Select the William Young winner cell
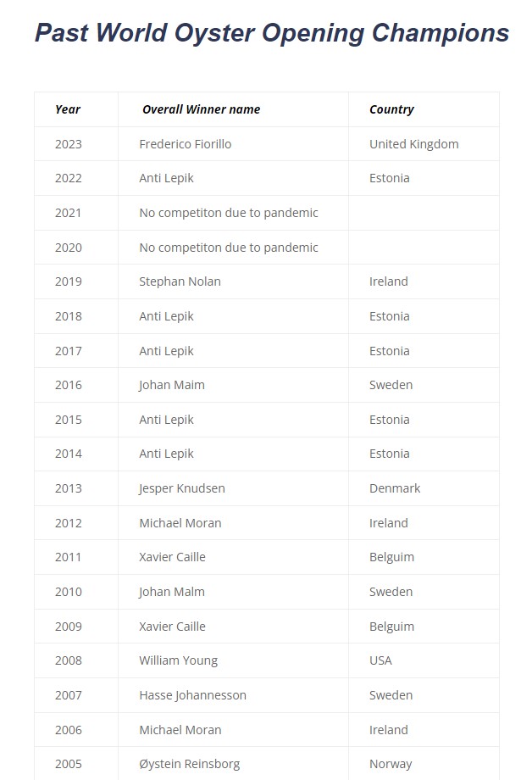The image size is (532, 780). click(178, 660)
